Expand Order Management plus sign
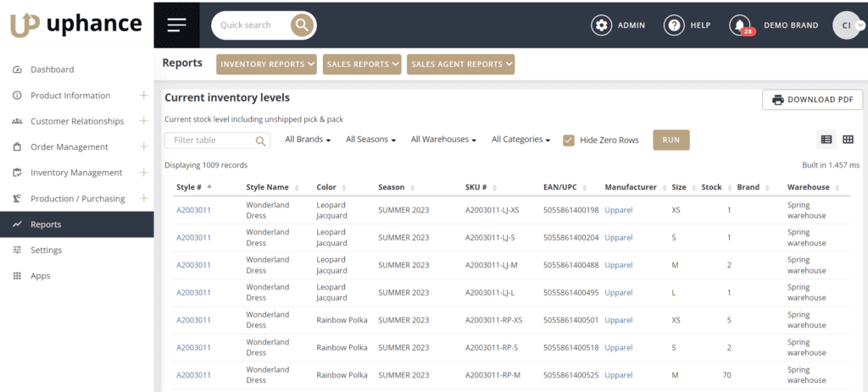 click(143, 146)
